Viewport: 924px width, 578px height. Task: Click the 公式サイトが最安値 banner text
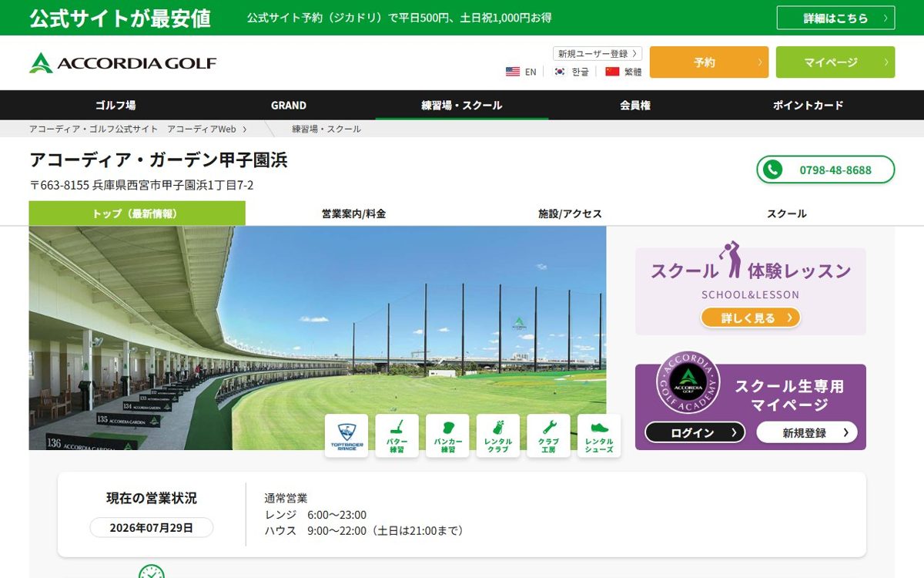[120, 18]
